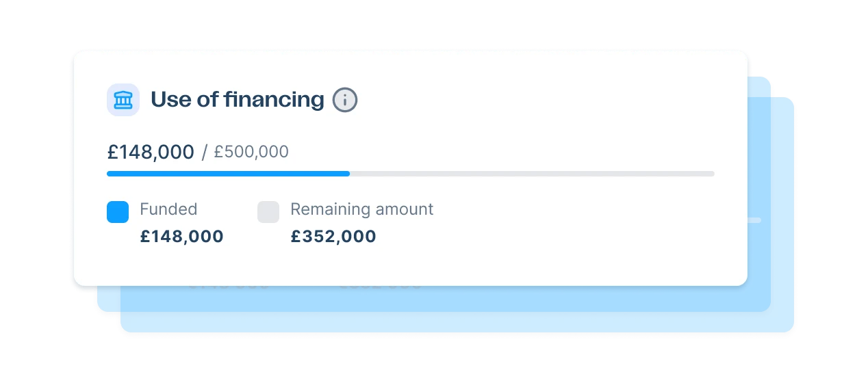The height and width of the screenshot is (383, 868).
Task: Click the partly hidden progress bar on the back card
Action: pos(754,220)
